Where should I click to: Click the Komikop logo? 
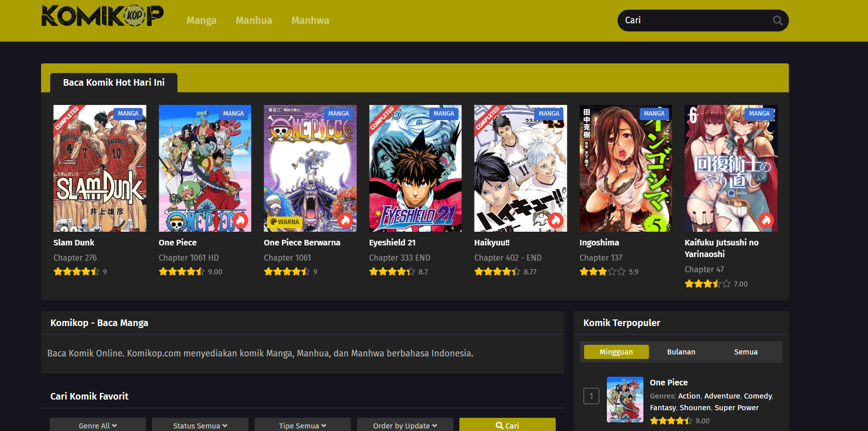click(x=102, y=16)
